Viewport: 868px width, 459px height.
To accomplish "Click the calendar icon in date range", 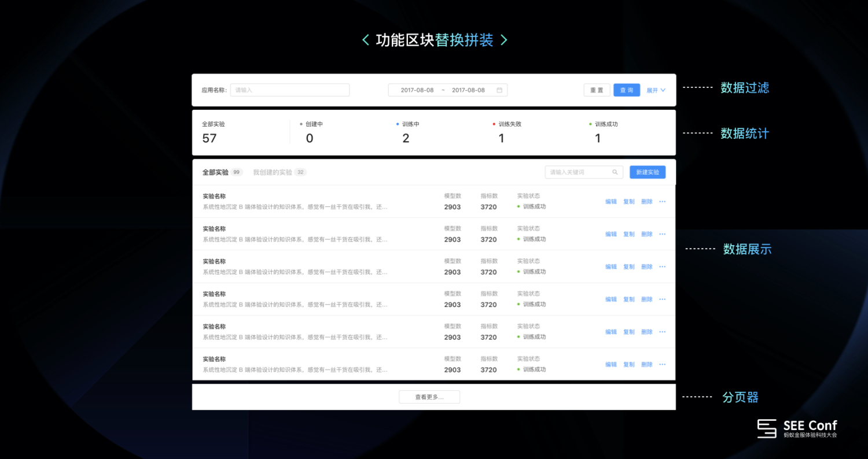I will [499, 90].
